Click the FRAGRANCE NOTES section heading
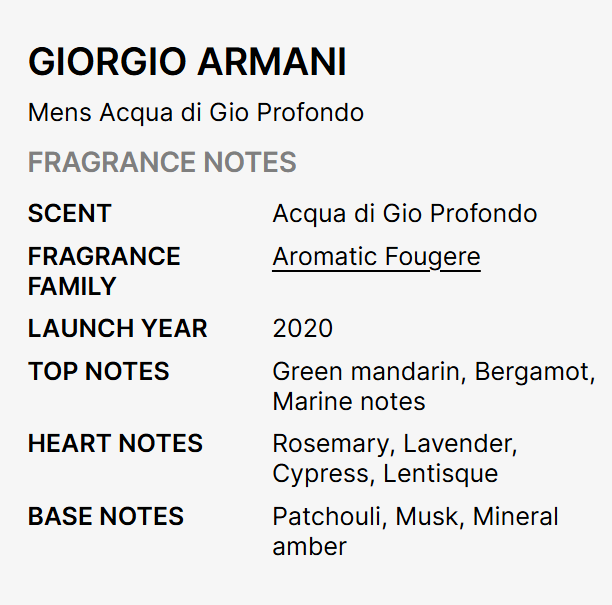This screenshot has width=612, height=605. click(162, 162)
